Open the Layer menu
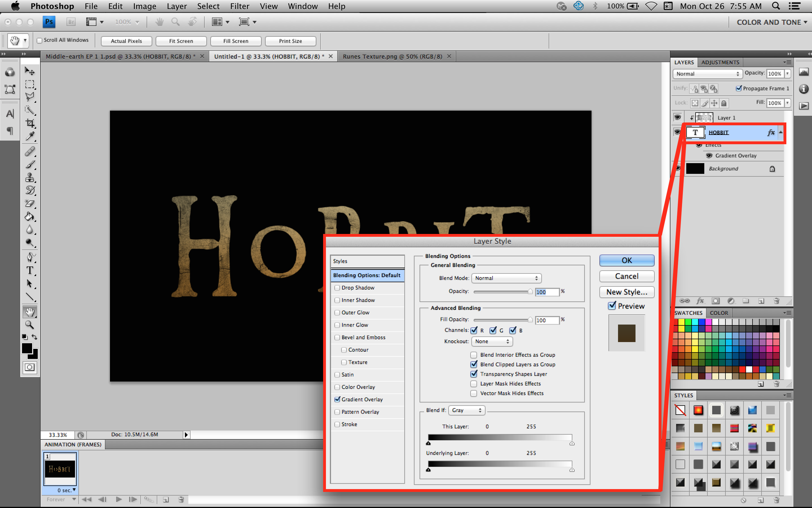Viewport: 812px width, 508px height. [177, 6]
